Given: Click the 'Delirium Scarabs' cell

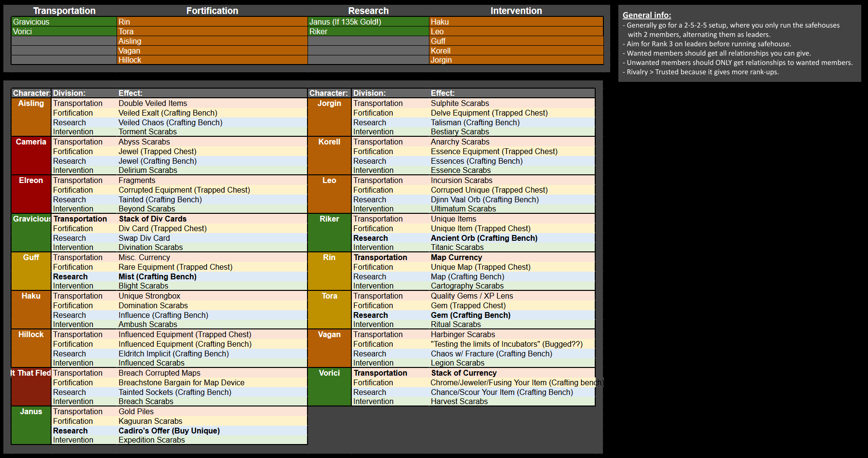Looking at the screenshot, I should 212,170.
